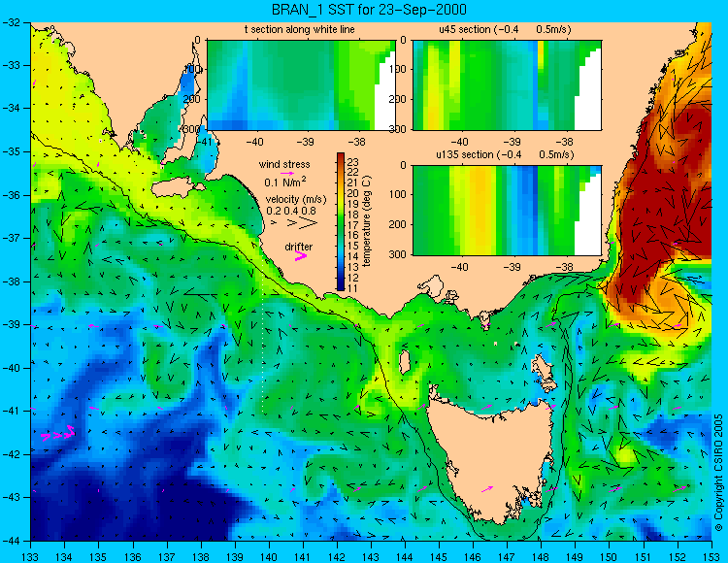Click the "wind stress" legend label
The height and width of the screenshot is (563, 728).
284,164
